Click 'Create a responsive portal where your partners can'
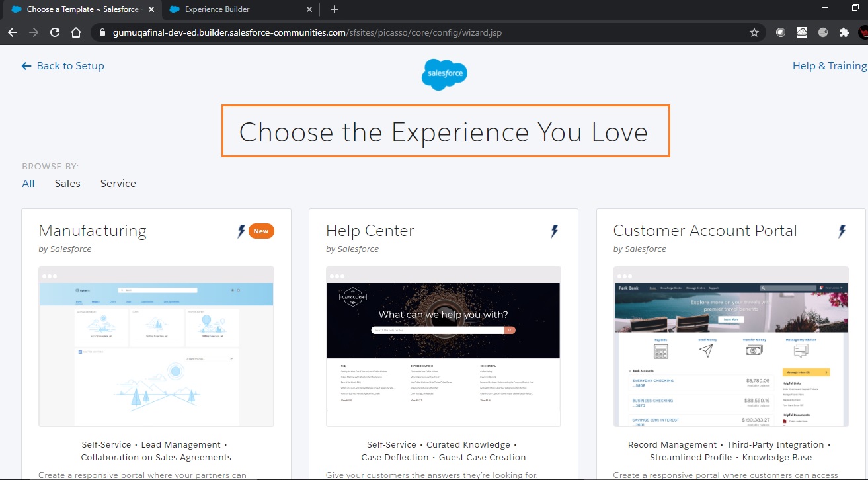The width and height of the screenshot is (868, 480). pyautogui.click(x=142, y=475)
